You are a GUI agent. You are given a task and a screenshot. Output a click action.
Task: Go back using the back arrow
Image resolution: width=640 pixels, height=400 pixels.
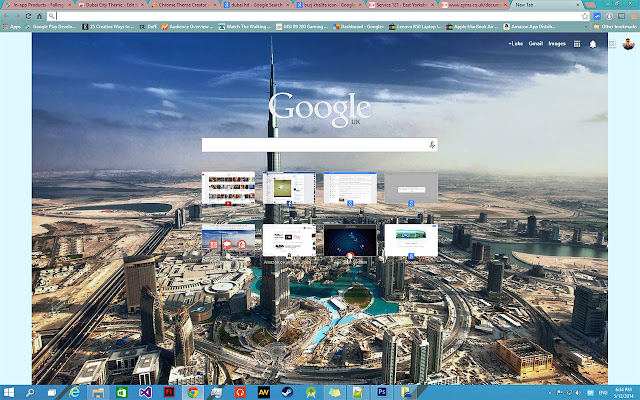point(6,16)
